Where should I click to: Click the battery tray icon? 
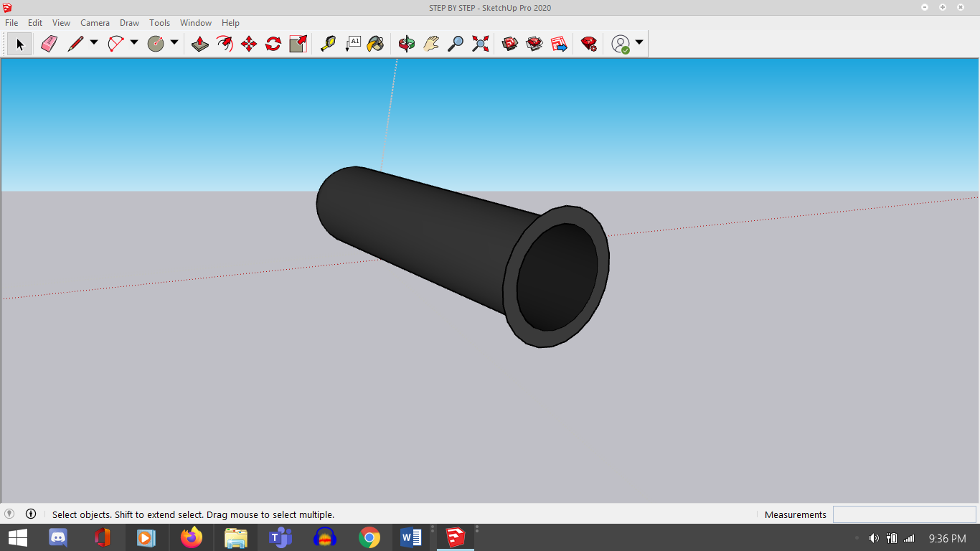[x=892, y=538]
